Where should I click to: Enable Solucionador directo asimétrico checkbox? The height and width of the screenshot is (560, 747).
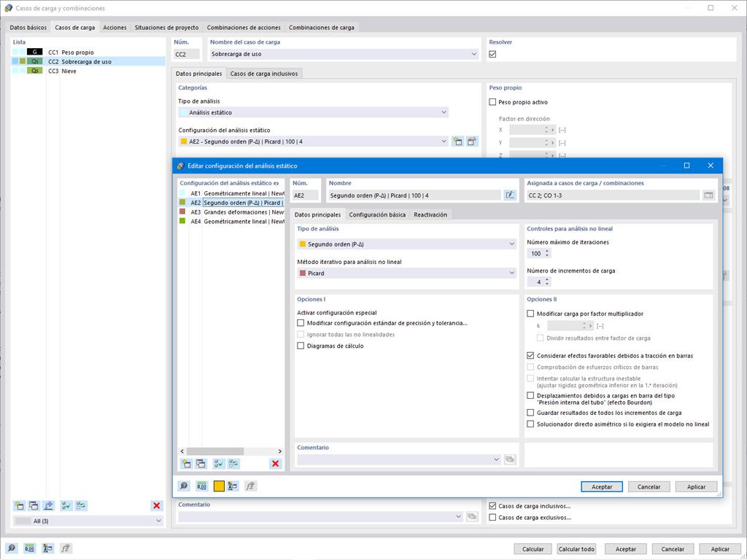pos(530,424)
